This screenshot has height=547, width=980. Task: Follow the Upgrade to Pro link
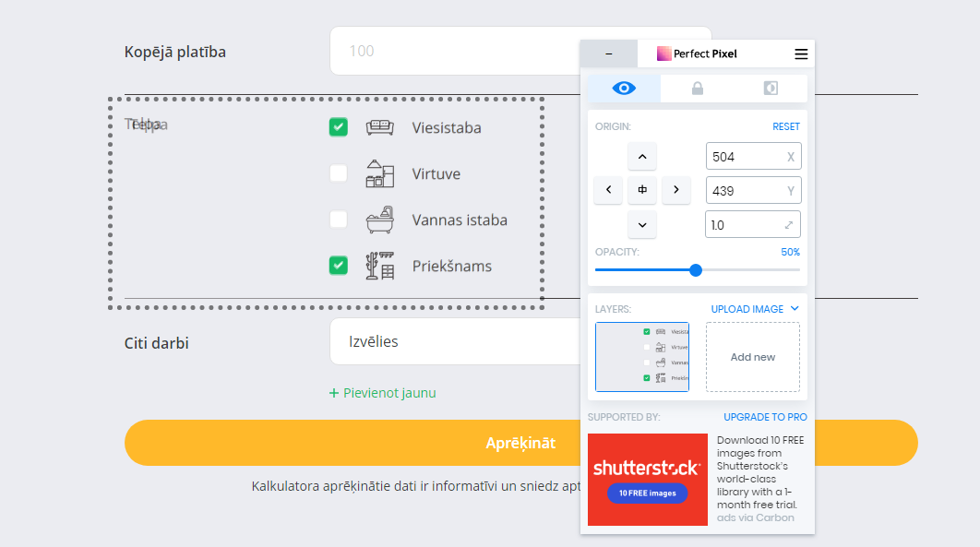tap(765, 417)
